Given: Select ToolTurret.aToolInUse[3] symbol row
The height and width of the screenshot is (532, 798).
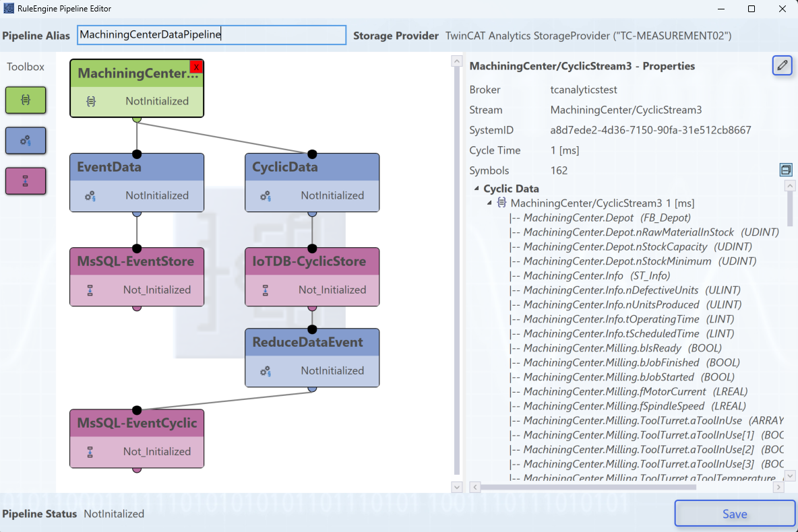Looking at the screenshot, I should [x=654, y=464].
